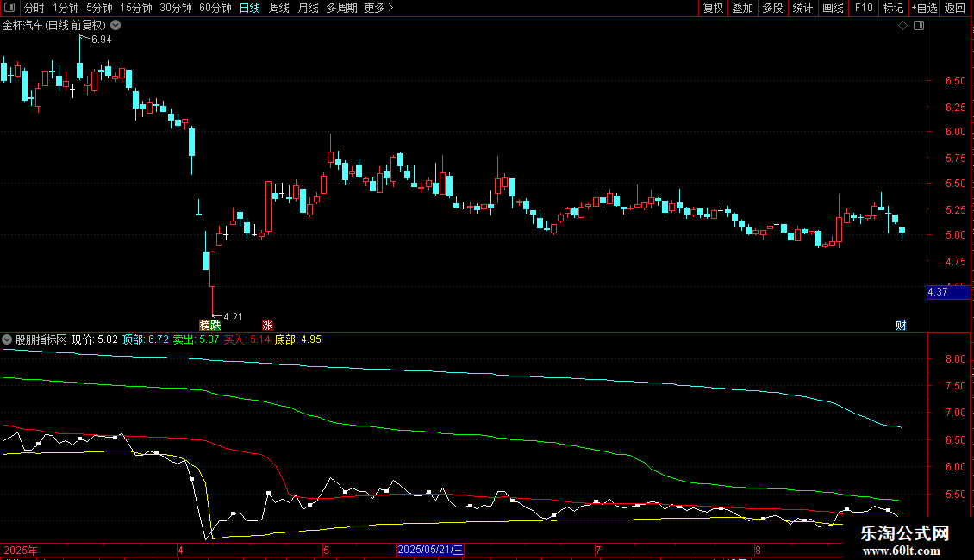Open the 多股 multi-stock view
The width and height of the screenshot is (974, 560).
pyautogui.click(x=772, y=8)
